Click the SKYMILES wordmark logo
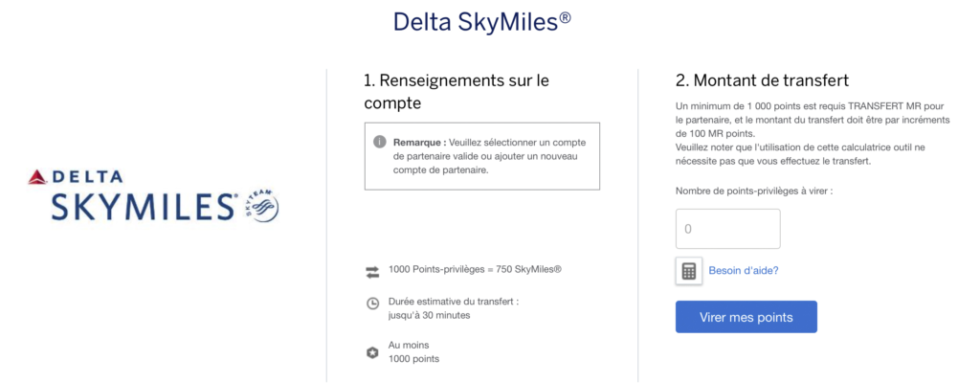The image size is (980, 383). pyautogui.click(x=134, y=207)
